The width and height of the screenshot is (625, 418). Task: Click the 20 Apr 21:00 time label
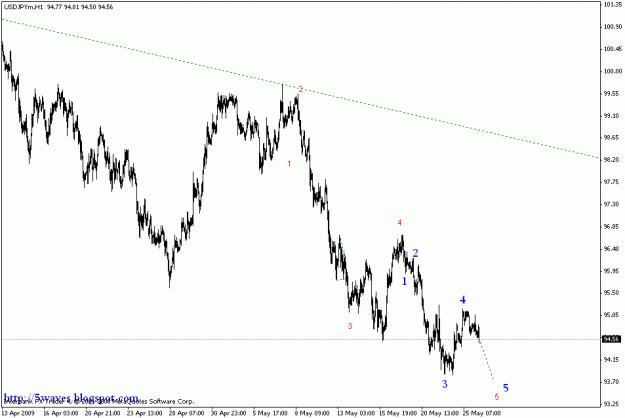tap(102, 413)
